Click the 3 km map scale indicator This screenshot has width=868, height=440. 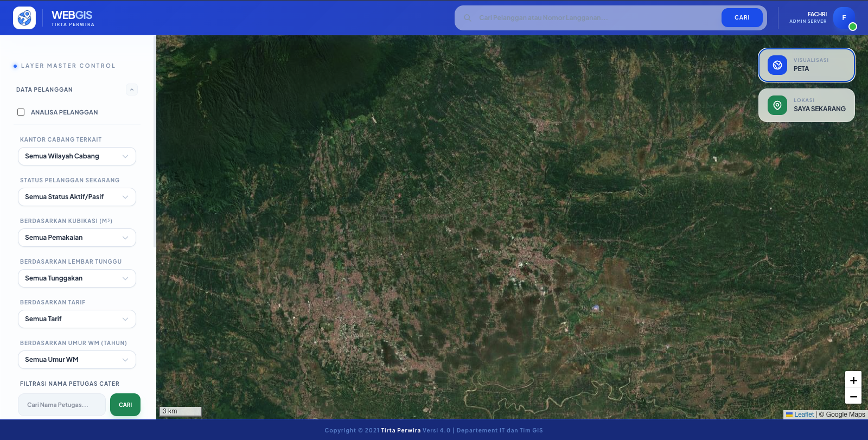[180, 411]
